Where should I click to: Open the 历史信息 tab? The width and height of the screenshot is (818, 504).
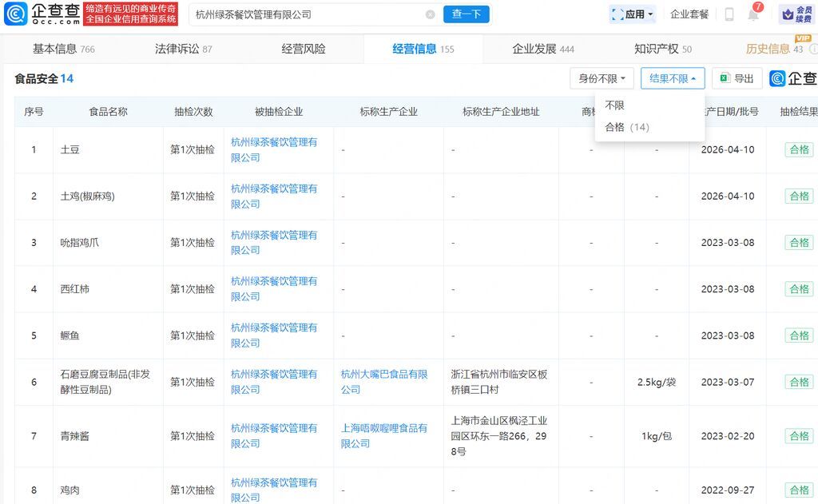click(x=774, y=49)
